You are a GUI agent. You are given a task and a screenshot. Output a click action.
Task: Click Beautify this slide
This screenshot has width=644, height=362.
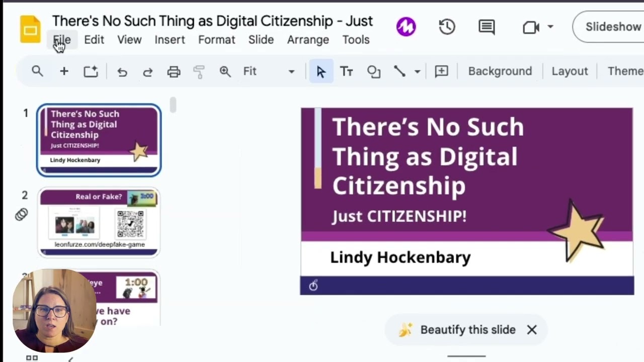point(468,330)
